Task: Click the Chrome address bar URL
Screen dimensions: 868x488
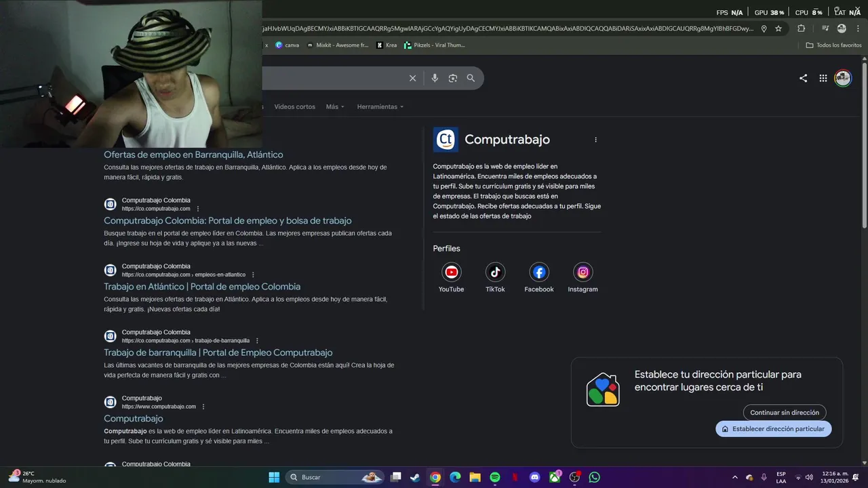Action: point(509,28)
